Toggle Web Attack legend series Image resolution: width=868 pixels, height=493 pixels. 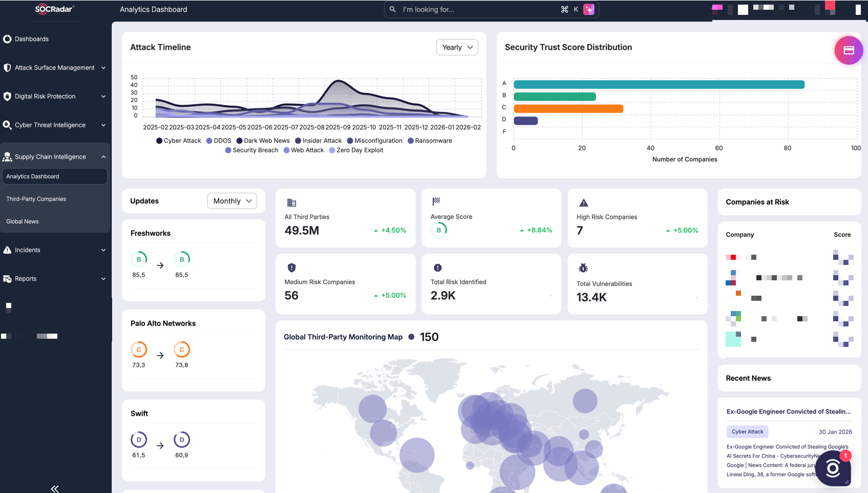point(304,150)
